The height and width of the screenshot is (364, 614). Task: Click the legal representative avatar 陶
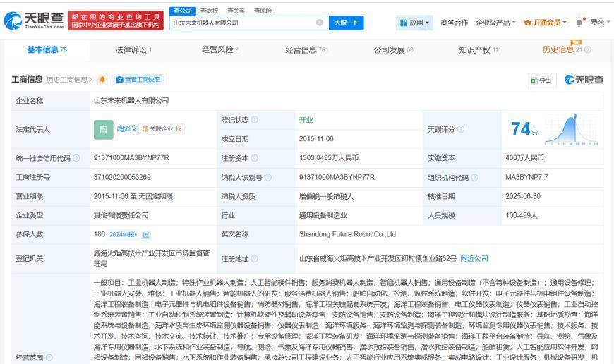[x=103, y=129]
